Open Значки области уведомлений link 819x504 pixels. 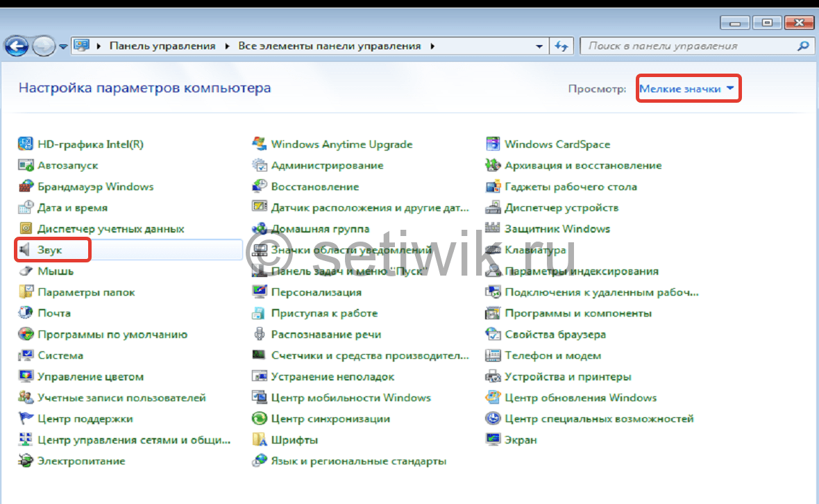[x=351, y=250]
